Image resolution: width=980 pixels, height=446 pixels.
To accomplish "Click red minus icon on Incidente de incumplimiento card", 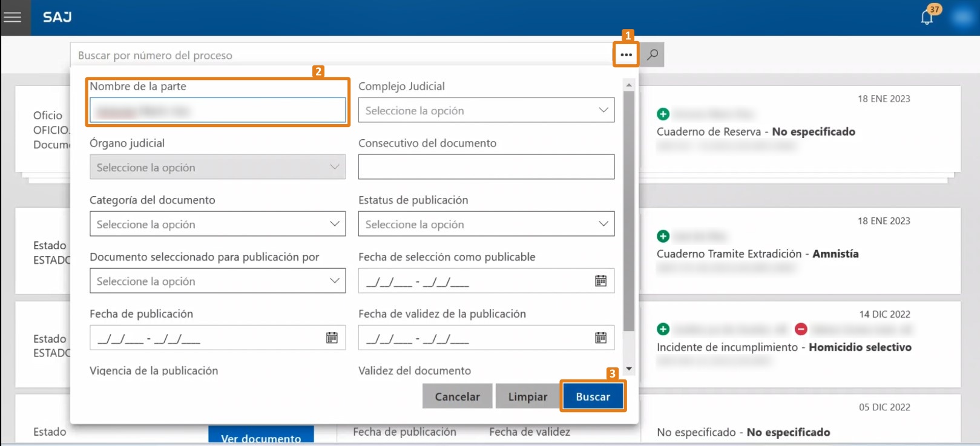I will pos(801,329).
